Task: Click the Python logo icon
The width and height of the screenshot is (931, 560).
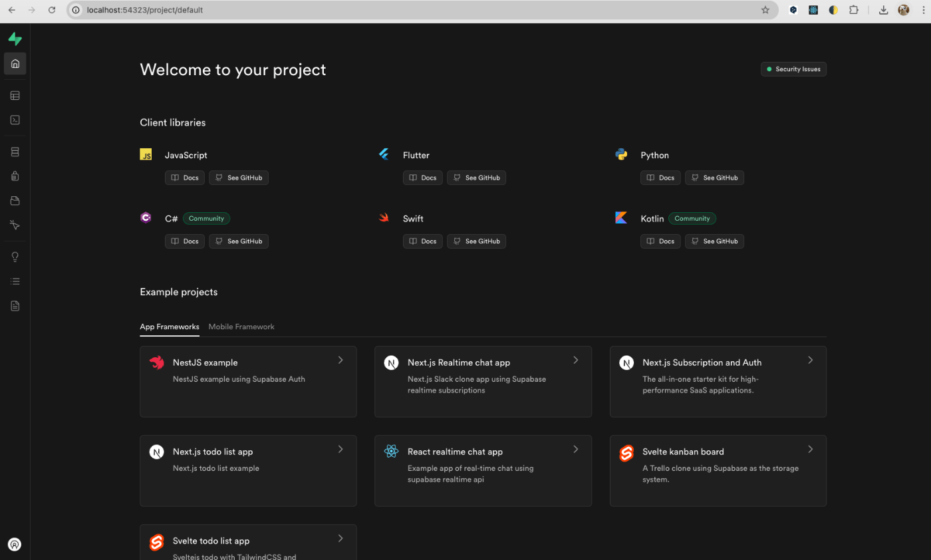Action: (x=621, y=155)
